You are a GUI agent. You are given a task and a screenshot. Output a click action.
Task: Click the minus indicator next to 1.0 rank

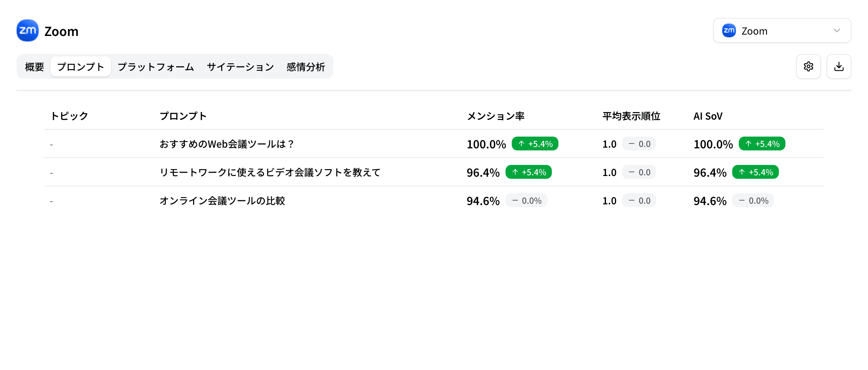[x=639, y=144]
